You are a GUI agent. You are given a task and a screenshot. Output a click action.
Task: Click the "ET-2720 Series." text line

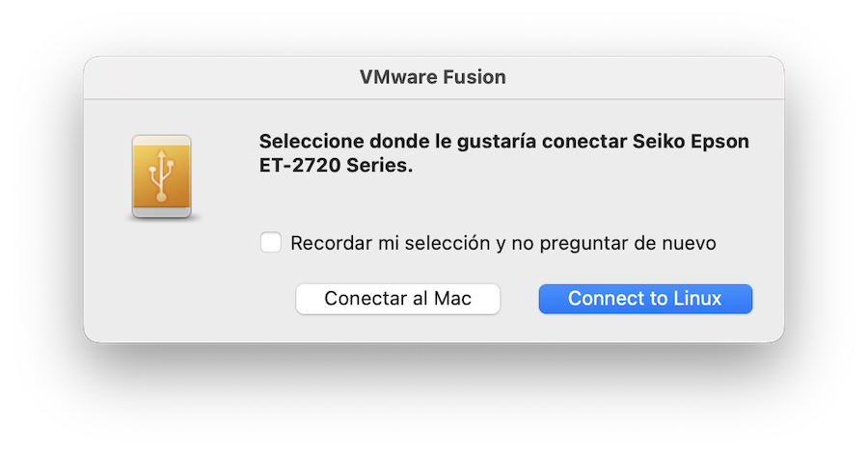pos(336,166)
